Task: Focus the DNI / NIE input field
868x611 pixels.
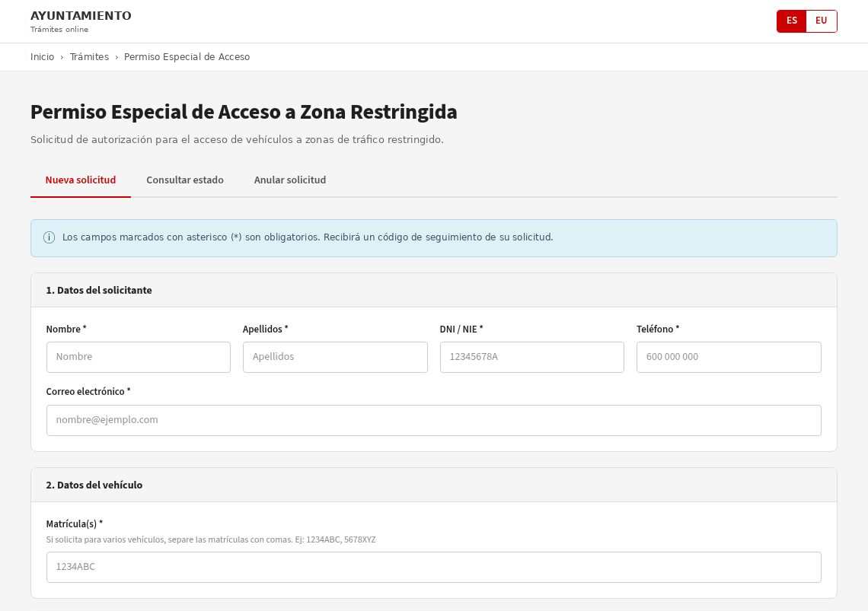Action: pos(532,357)
